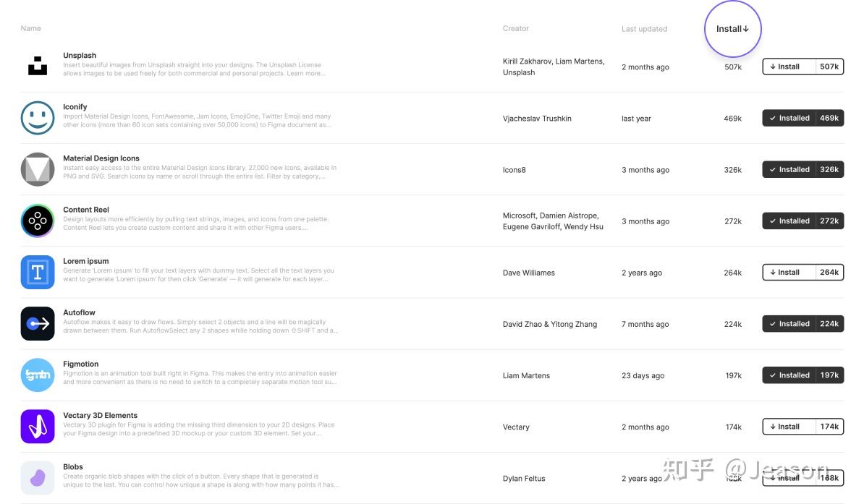This screenshot has width=851, height=504.
Task: Sort list by Last updated header
Action: click(644, 29)
